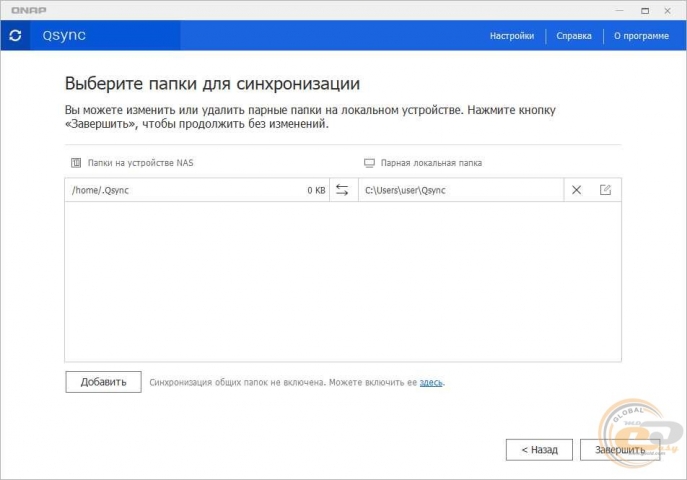Click the local folder monitor icon
This screenshot has width=687, height=480.
pyautogui.click(x=369, y=163)
